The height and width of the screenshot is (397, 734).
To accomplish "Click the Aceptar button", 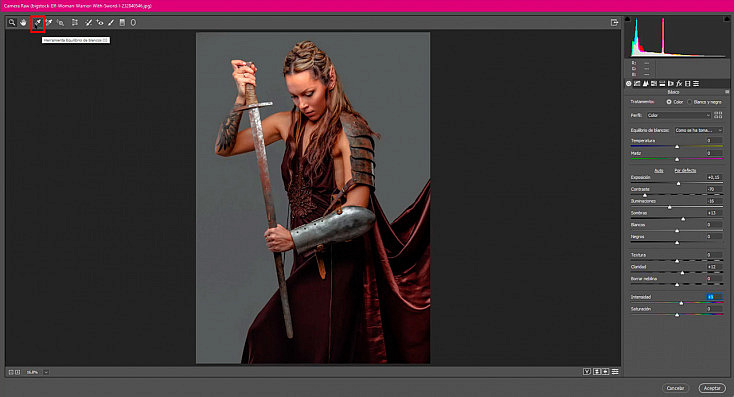I will tap(712, 388).
